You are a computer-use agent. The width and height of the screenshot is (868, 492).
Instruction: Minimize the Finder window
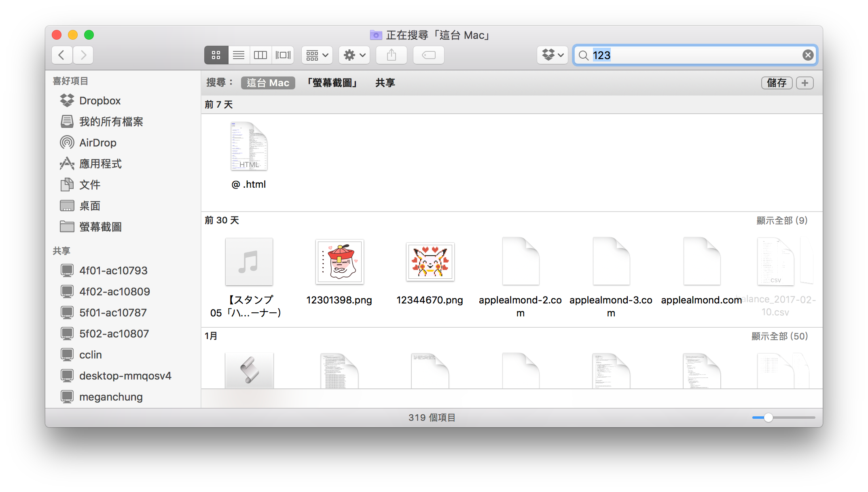pyautogui.click(x=73, y=35)
